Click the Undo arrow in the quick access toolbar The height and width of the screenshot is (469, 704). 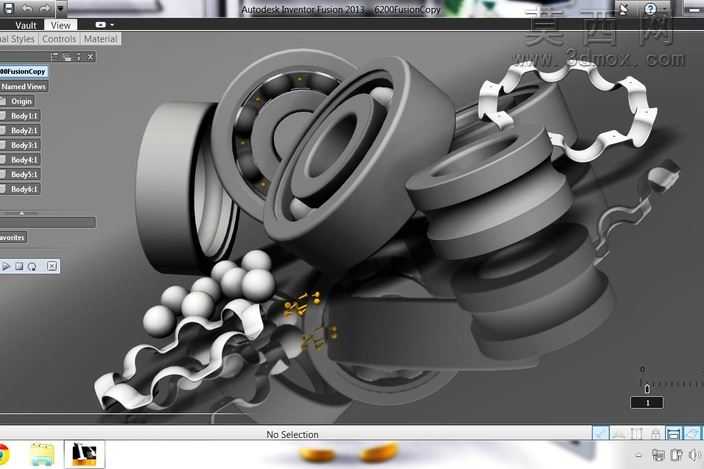[x=27, y=8]
